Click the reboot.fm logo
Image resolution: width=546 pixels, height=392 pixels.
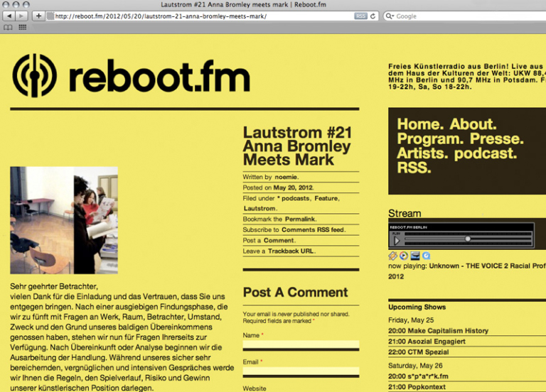coord(132,75)
